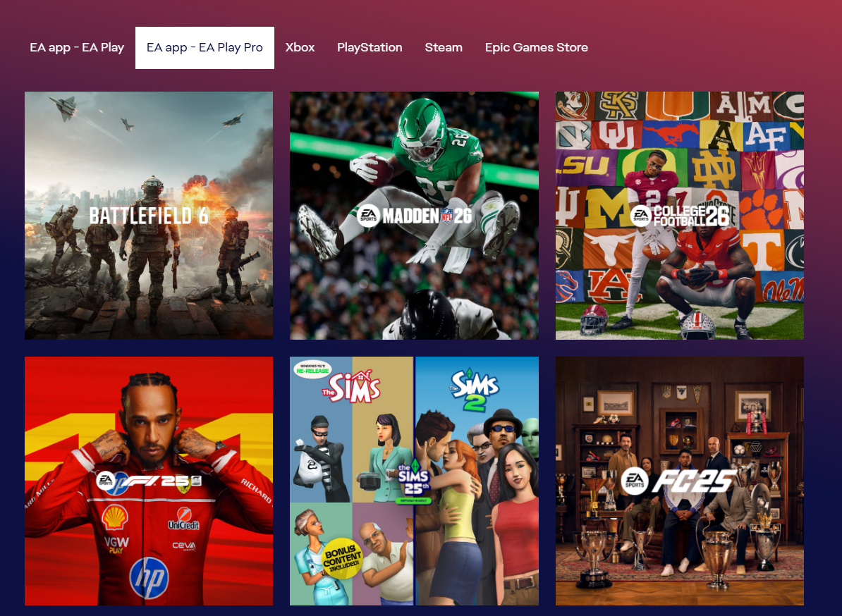Click the EA Sports badge on F1 25 cover
This screenshot has width=842, height=616.
[105, 480]
